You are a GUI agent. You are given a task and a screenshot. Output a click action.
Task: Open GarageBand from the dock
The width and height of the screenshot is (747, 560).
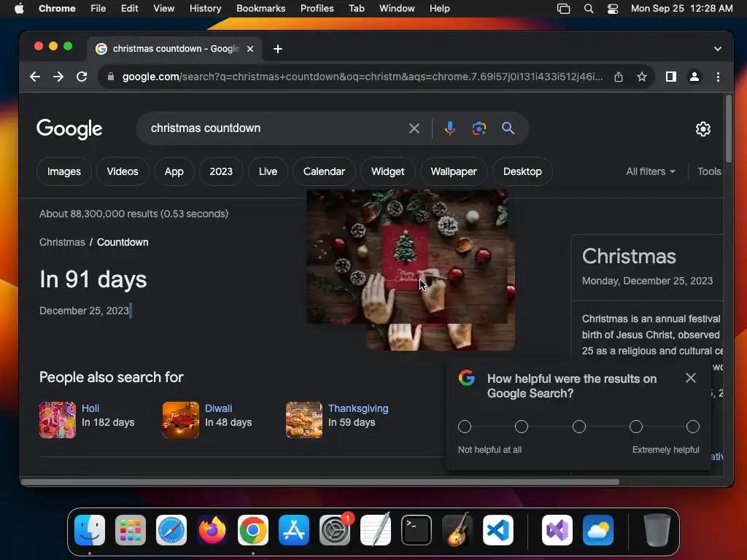pos(457,530)
